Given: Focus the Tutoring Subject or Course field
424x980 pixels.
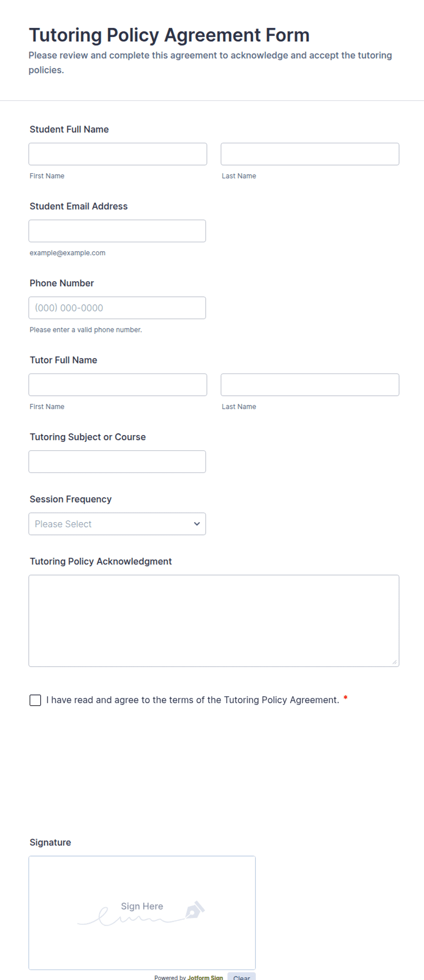Looking at the screenshot, I should [117, 461].
